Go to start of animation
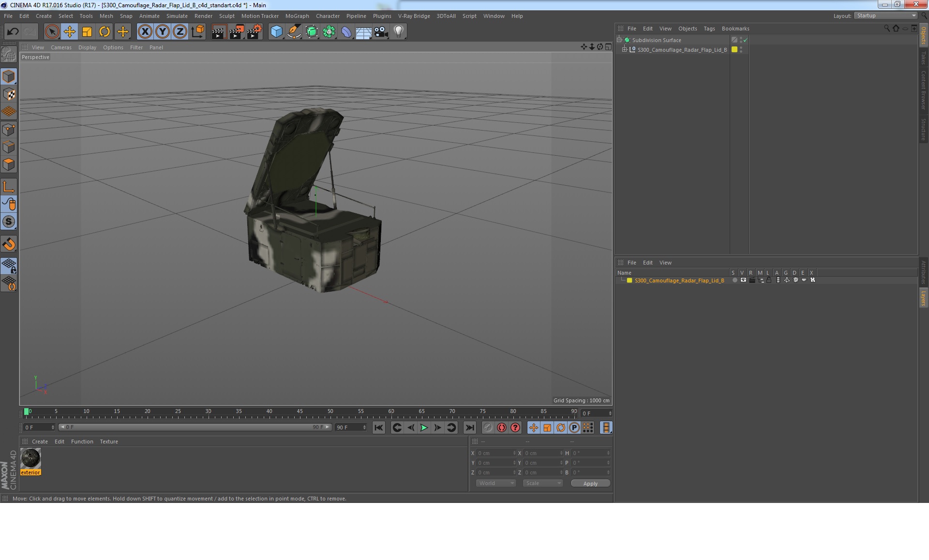Screen dimensions: 929x560 (379, 427)
